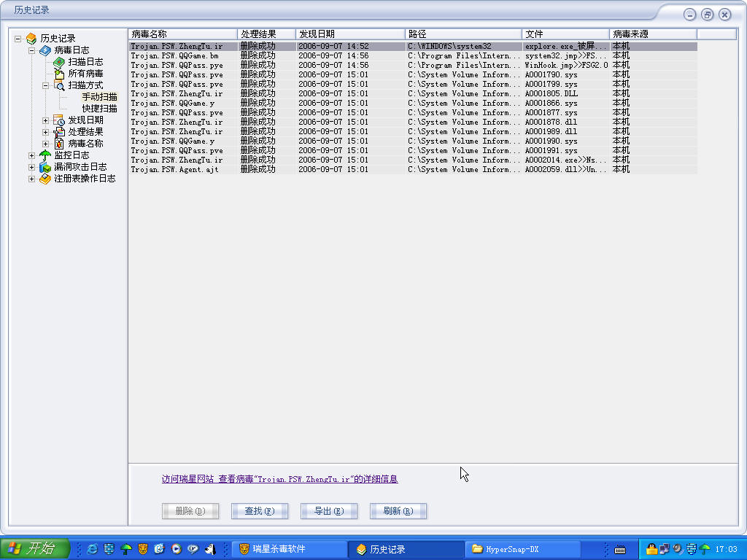Sort by 病毒来源 column header
Viewport: 747px width, 560px height.
(x=653, y=34)
